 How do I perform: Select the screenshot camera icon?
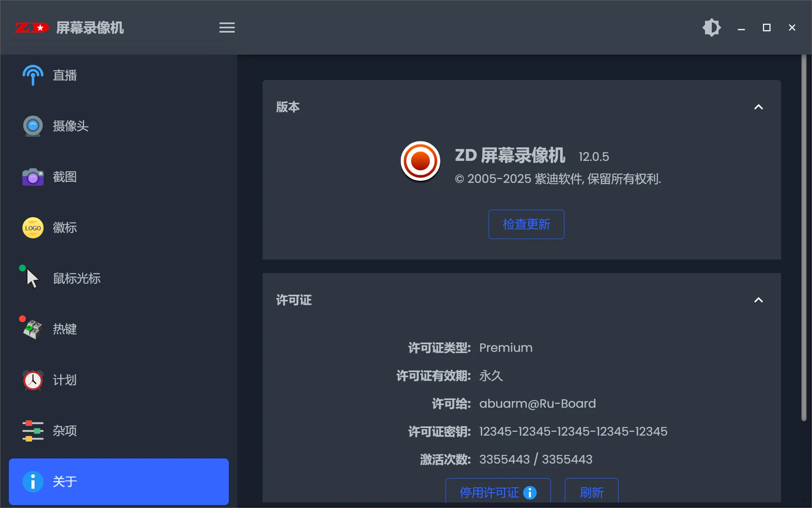pos(33,177)
